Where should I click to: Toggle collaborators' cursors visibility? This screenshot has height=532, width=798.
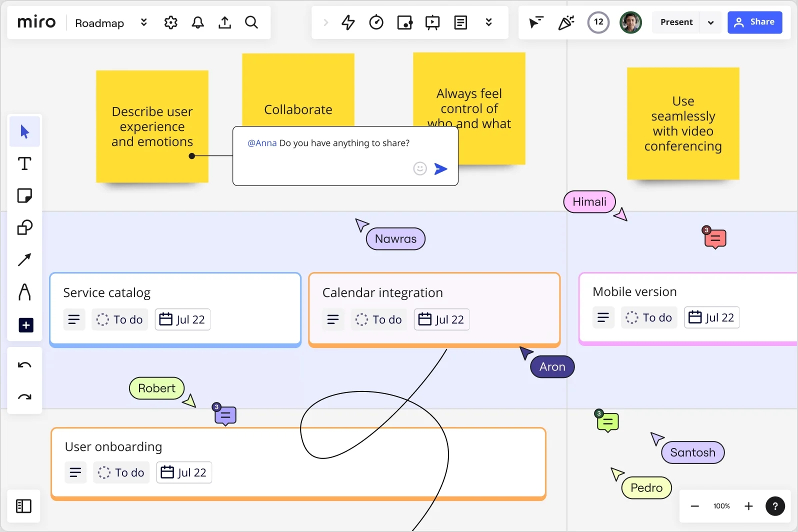[x=536, y=22]
